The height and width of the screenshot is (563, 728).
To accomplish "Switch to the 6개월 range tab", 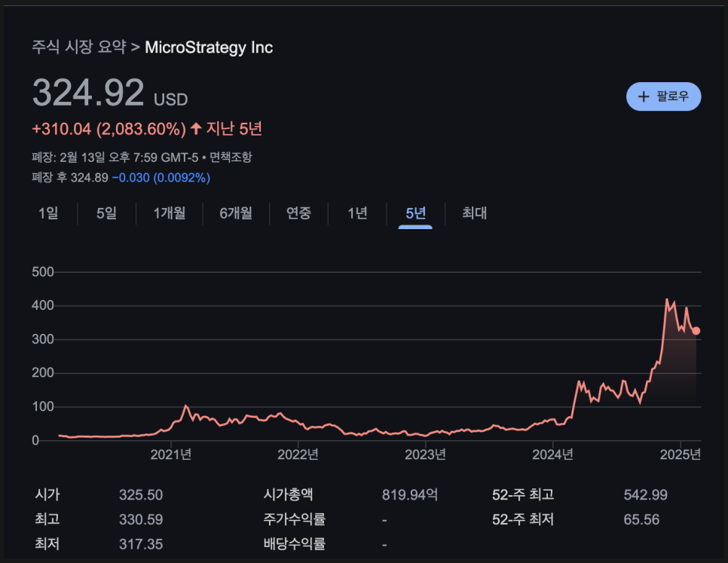I will click(x=236, y=213).
